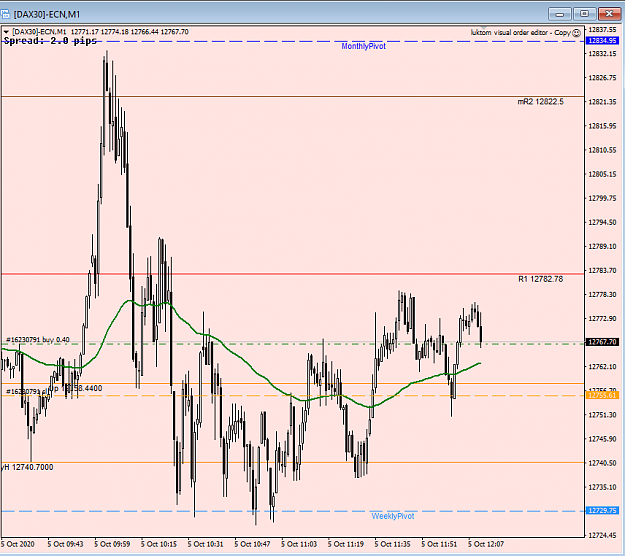Click the orange 12755.61 price tag
Image resolution: width=625 pixels, height=556 pixels.
click(x=602, y=395)
